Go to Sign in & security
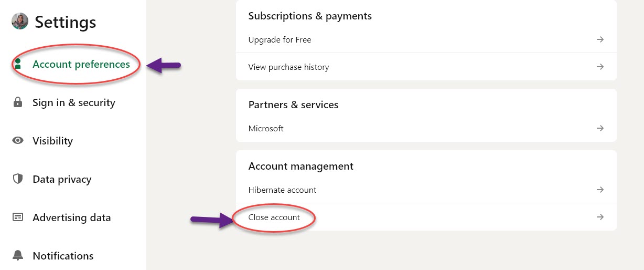The height and width of the screenshot is (270, 644). 73,102
